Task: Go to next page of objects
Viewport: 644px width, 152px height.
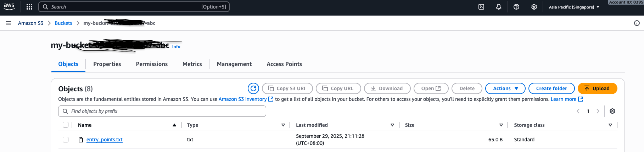Action: click(x=598, y=111)
